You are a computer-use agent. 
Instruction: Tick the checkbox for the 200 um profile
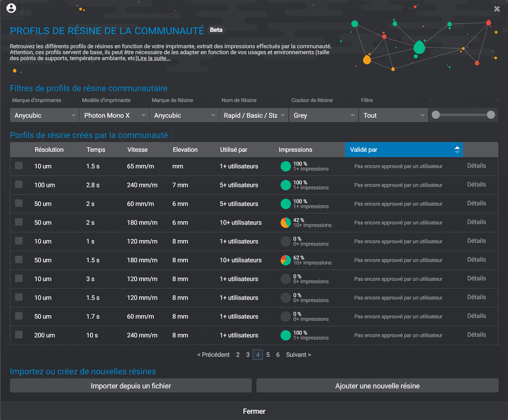coord(19,335)
